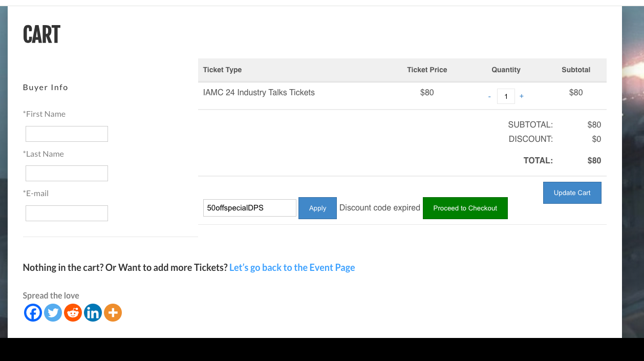Open more sharing options plus icon
The height and width of the screenshot is (361, 644).
[113, 312]
